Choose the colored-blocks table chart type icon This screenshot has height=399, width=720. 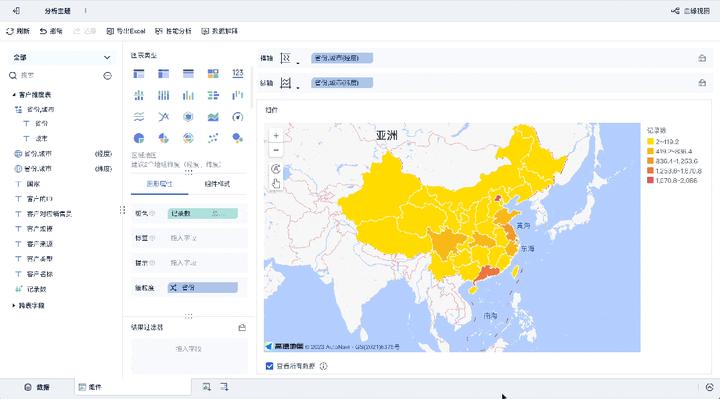pos(213,73)
